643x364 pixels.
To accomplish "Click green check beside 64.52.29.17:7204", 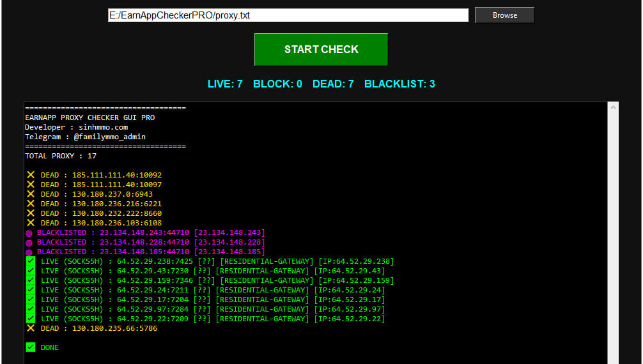I will click(30, 300).
